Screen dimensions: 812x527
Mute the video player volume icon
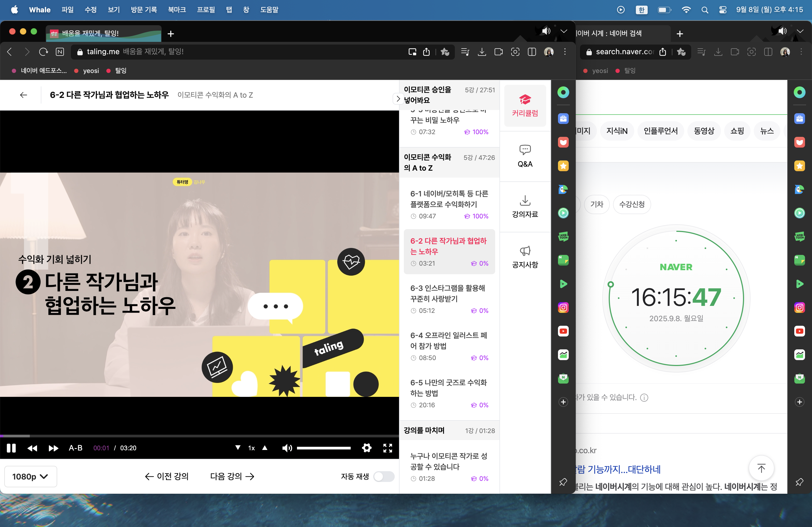[287, 448]
